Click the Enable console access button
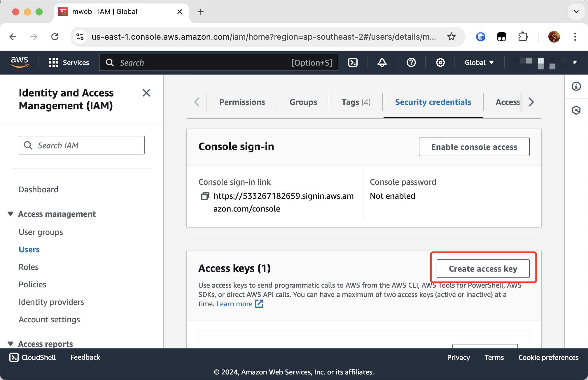The image size is (588, 380). click(474, 147)
